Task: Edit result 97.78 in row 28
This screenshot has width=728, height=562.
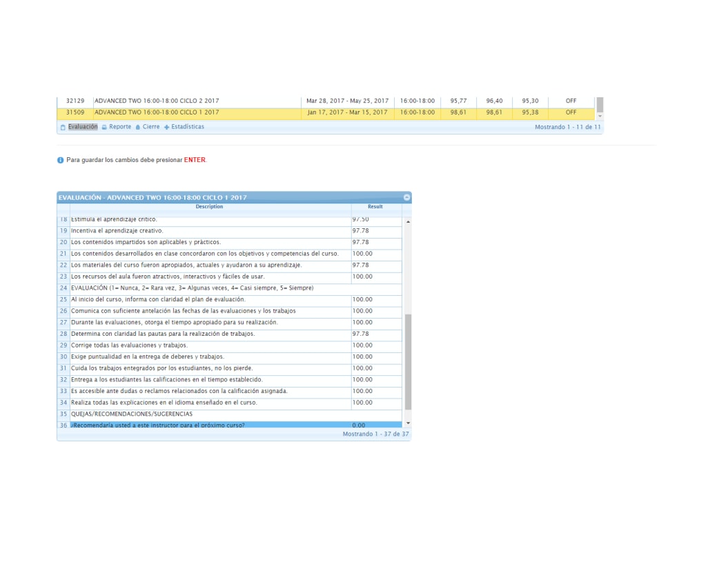Action: pyautogui.click(x=377, y=334)
